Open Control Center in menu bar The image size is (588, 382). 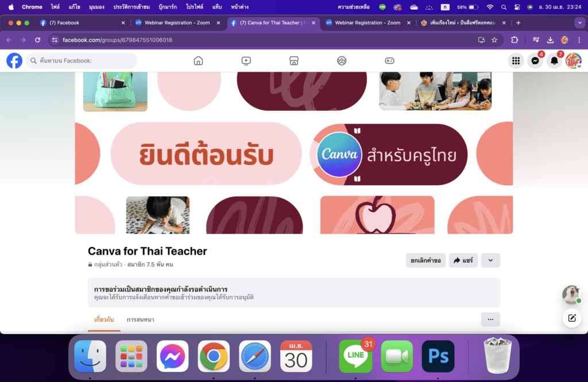(x=517, y=7)
